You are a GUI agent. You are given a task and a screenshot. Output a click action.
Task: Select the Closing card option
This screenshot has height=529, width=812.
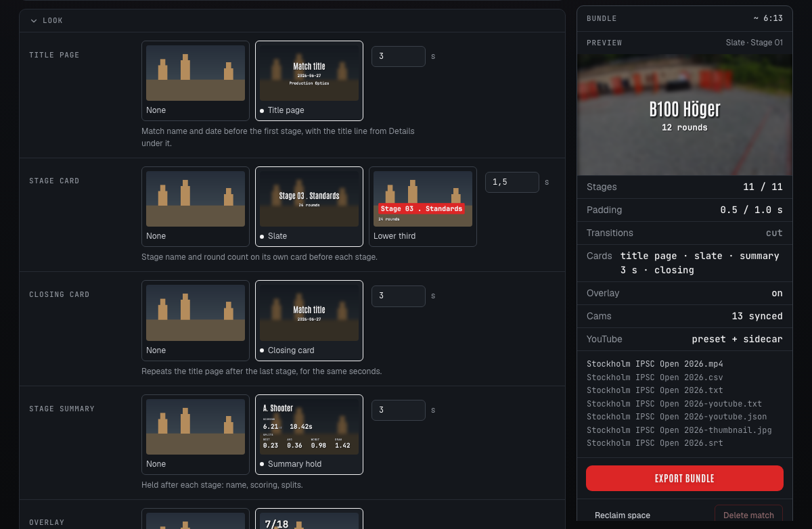[x=309, y=321]
